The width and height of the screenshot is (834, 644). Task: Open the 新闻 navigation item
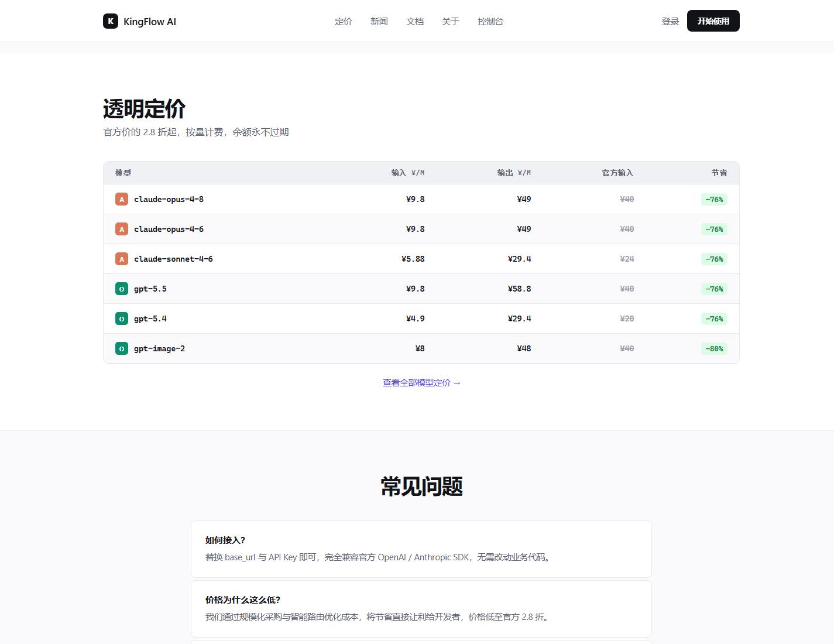click(x=379, y=21)
